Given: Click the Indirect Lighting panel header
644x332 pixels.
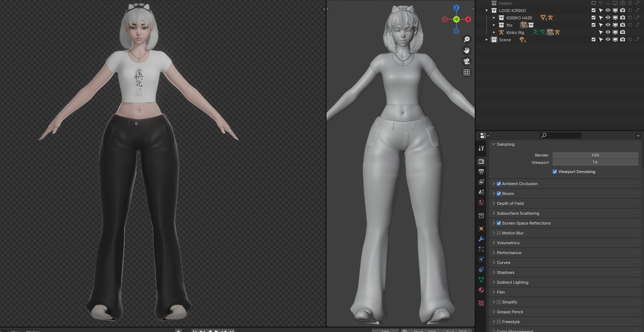Looking at the screenshot, I should [x=565, y=282].
